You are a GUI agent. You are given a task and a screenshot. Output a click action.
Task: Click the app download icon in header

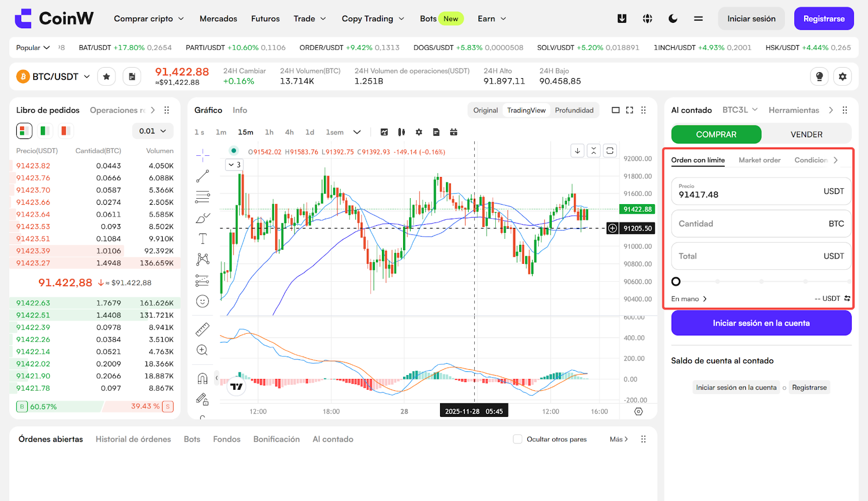tap(622, 18)
